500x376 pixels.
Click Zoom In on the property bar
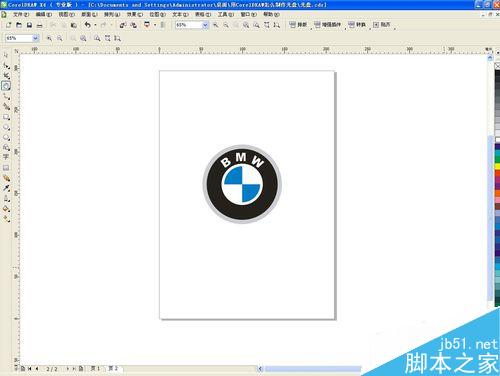click(x=49, y=38)
